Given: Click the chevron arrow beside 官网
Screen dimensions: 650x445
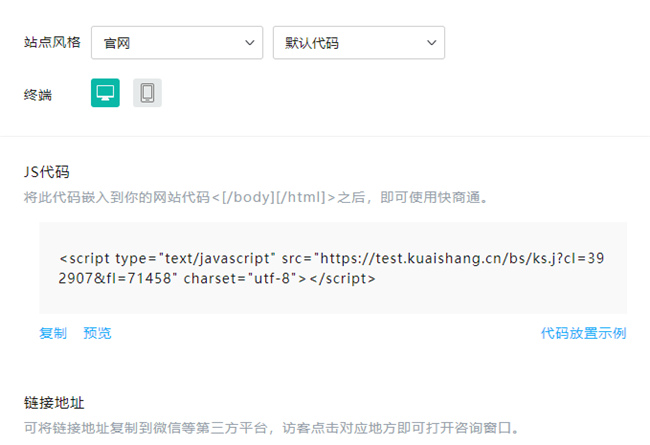Looking at the screenshot, I should coord(249,43).
